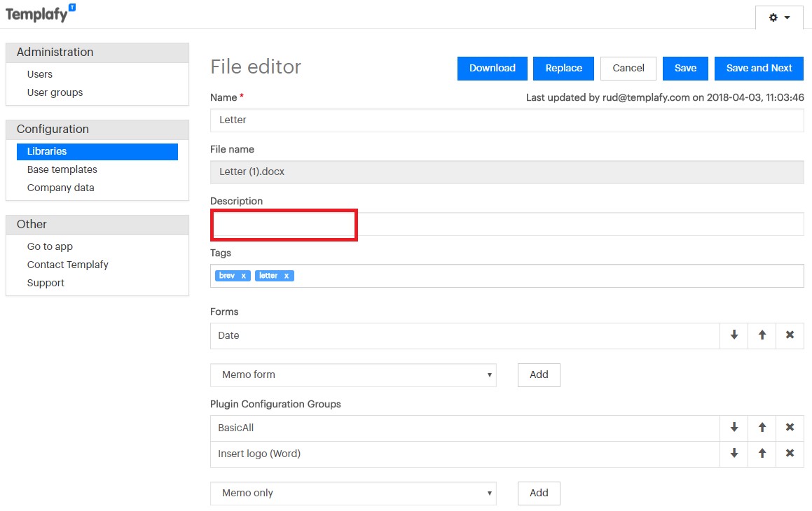Click the Plugin Configuration Groups heading
812x511 pixels.
point(275,404)
